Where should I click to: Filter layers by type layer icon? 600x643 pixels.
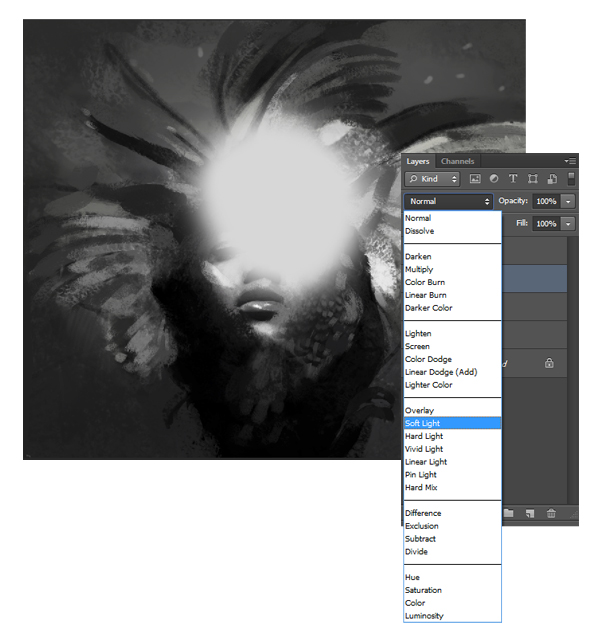click(x=513, y=178)
